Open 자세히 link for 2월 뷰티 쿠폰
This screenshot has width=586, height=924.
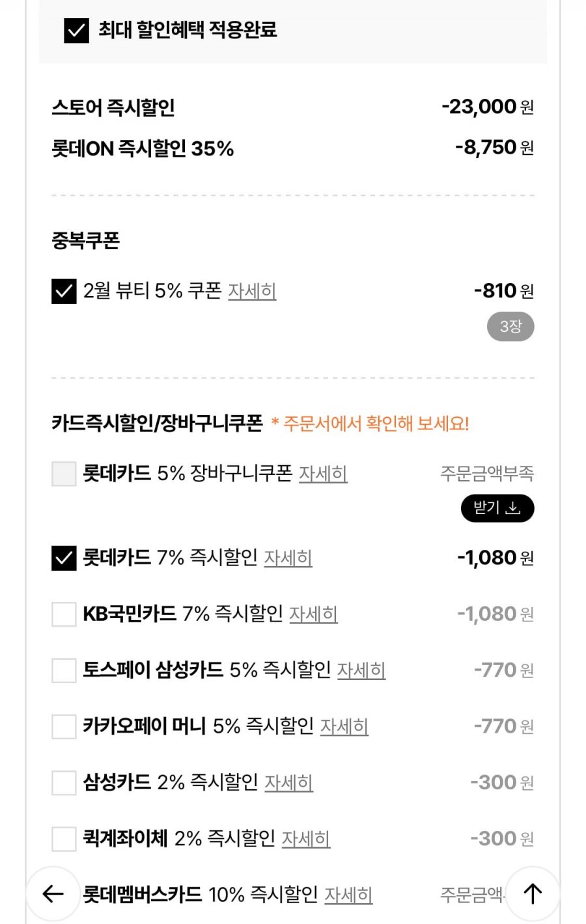point(252,291)
